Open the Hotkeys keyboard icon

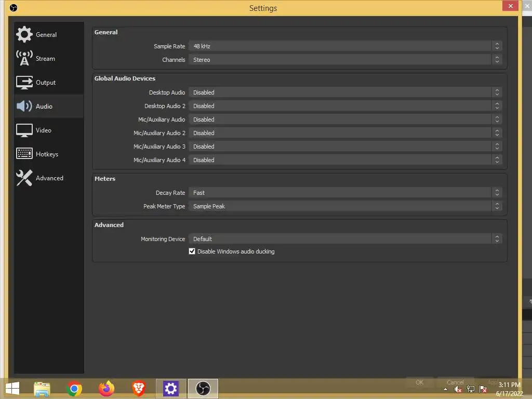pyautogui.click(x=24, y=154)
